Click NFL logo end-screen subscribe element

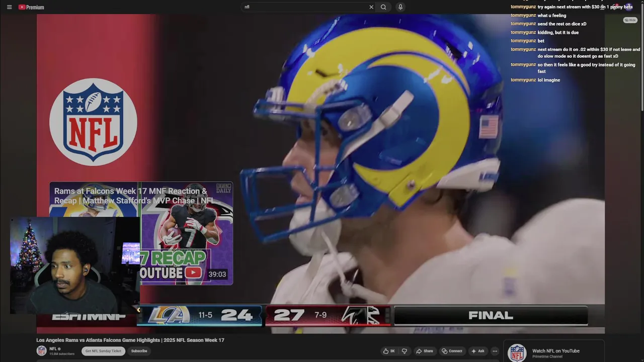[x=93, y=122]
